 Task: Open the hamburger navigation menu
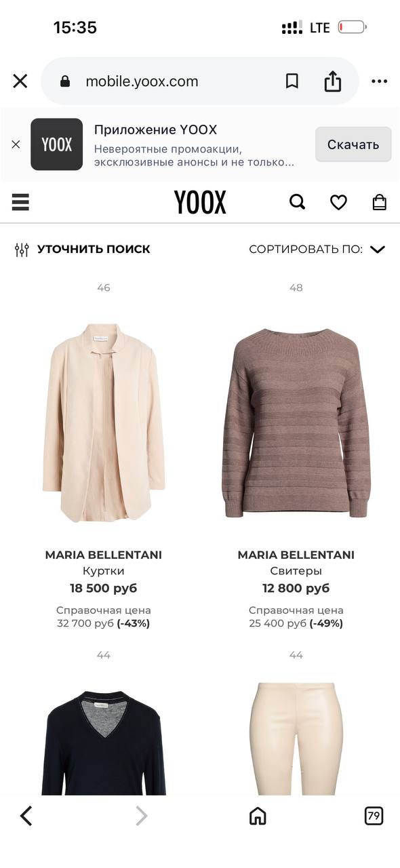tap(20, 202)
